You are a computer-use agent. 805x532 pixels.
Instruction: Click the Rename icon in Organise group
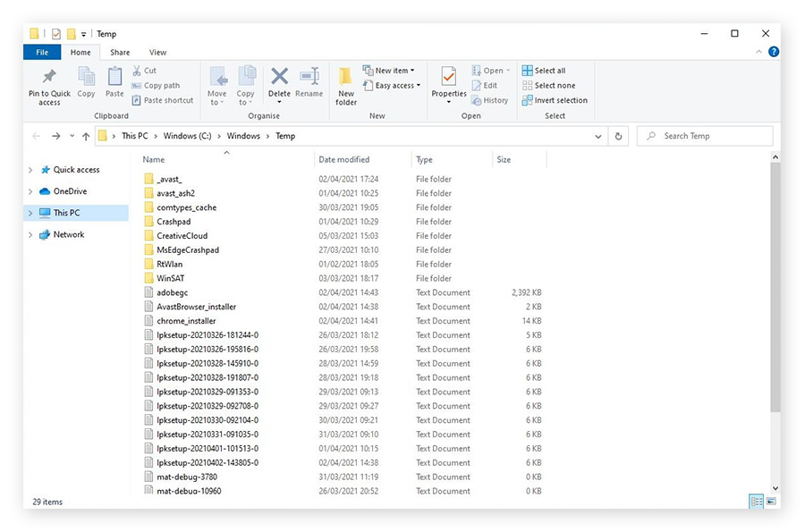pyautogui.click(x=309, y=78)
